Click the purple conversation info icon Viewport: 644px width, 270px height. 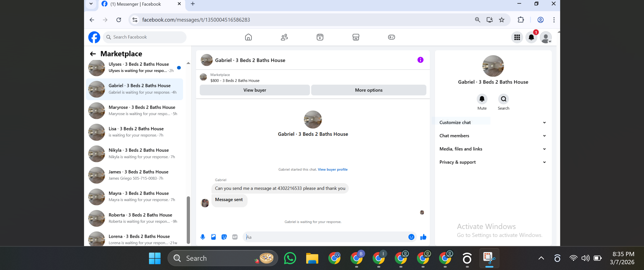click(x=420, y=60)
